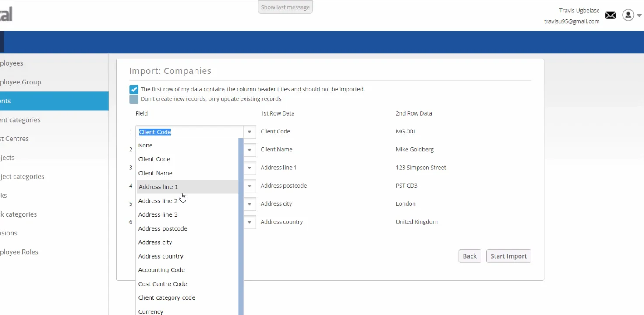Image resolution: width=644 pixels, height=315 pixels.
Task: Click the dropdown list vertical scrollbar
Action: click(241, 227)
